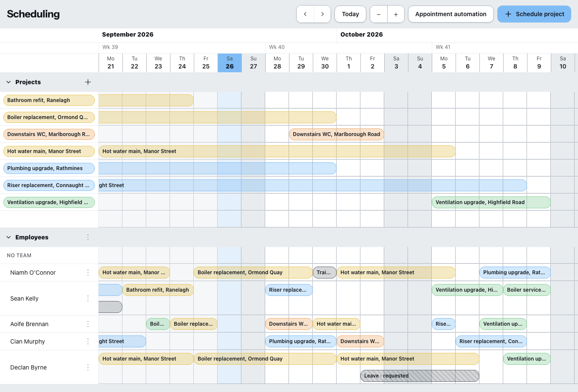Go to previous date range arrow

click(305, 14)
